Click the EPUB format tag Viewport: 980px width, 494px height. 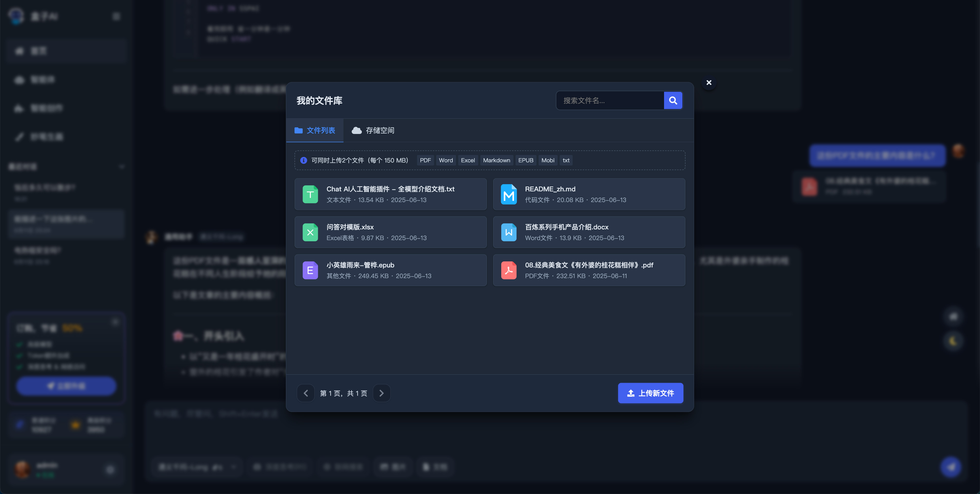526,160
